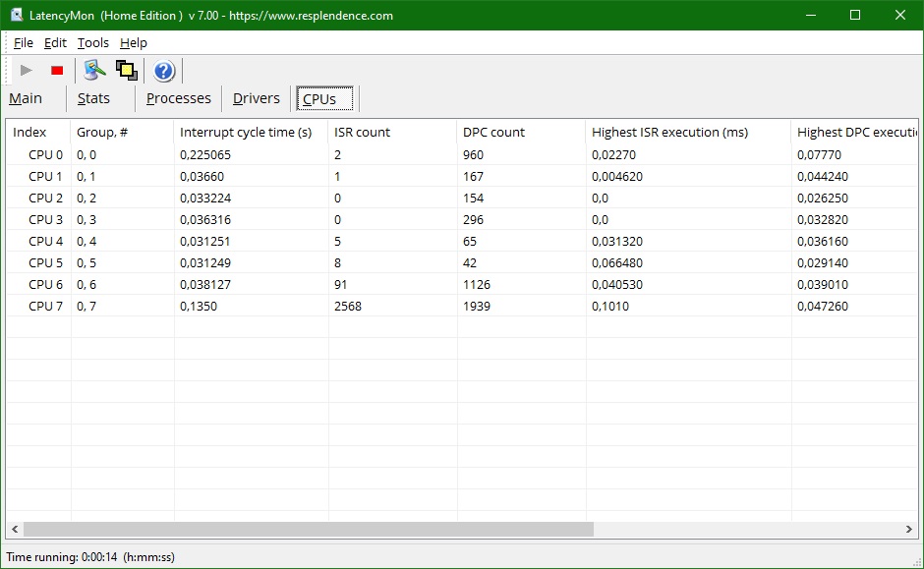Switch to the Drivers tab
This screenshot has width=924, height=569.
pyautogui.click(x=257, y=98)
